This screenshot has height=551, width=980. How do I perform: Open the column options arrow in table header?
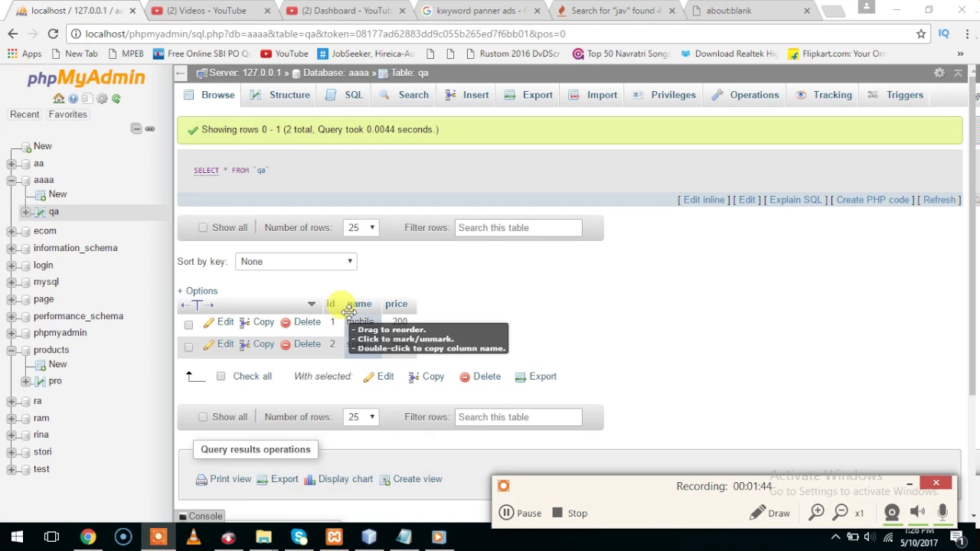(x=311, y=305)
